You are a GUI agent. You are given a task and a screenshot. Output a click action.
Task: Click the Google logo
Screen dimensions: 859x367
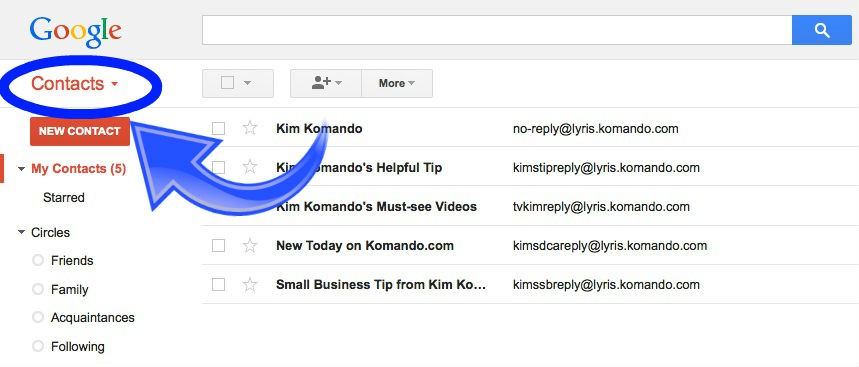[x=76, y=32]
